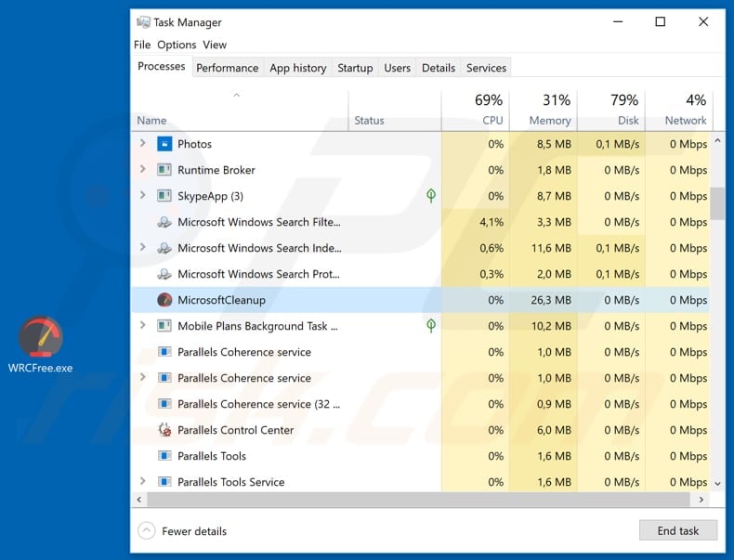Click the Fewer details label
The image size is (734, 560).
[194, 531]
